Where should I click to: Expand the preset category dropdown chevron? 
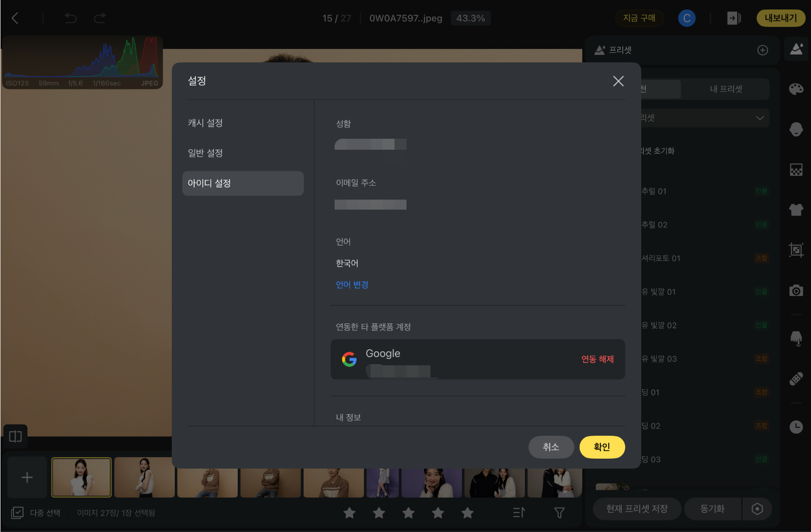(x=760, y=118)
